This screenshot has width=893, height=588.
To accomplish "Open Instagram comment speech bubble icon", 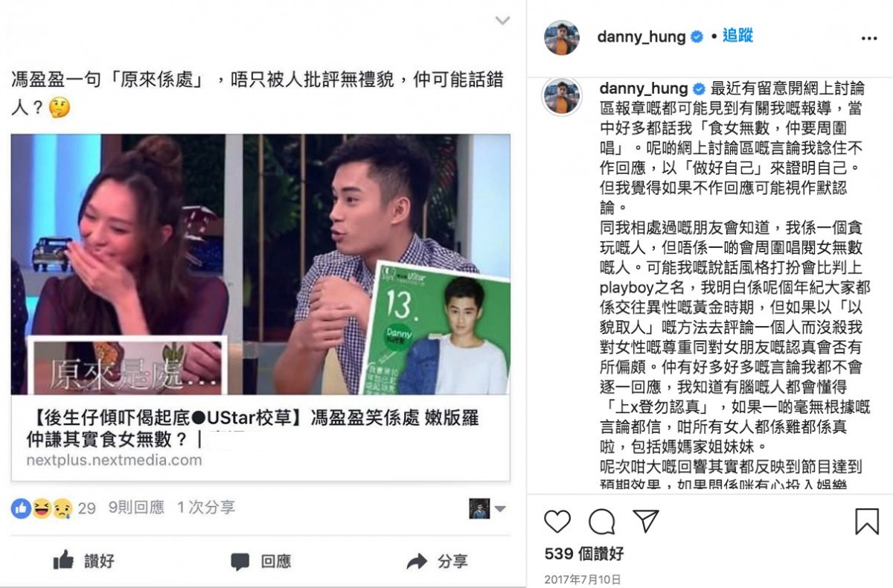I will [x=601, y=522].
